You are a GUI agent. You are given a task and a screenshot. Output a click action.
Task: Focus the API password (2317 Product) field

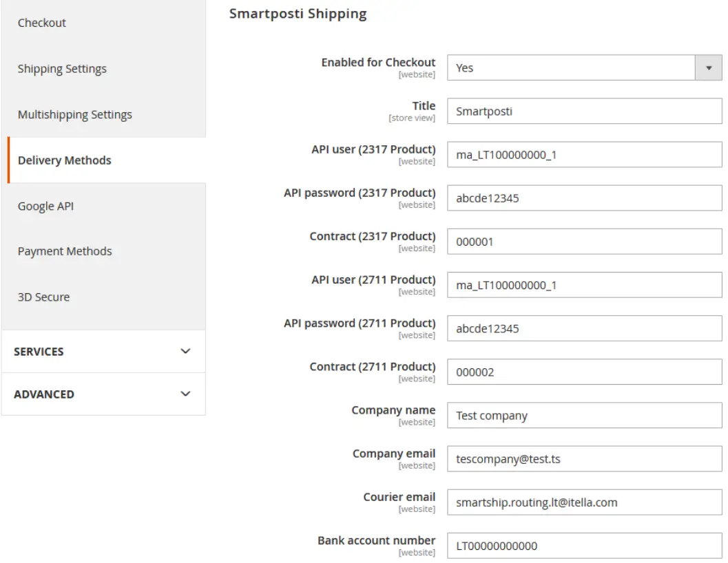585,198
